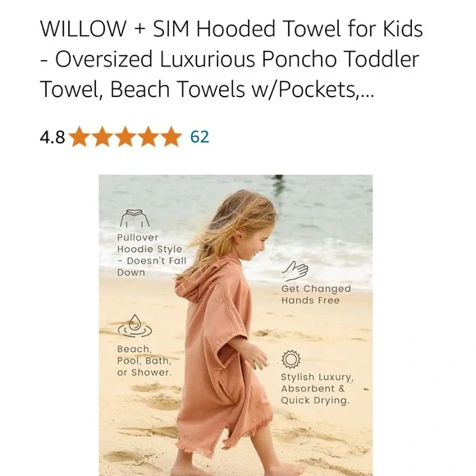Click the 'Beach, Pool, Bath, or Shower' caption
Viewport: 476px width, 476px height.
(144, 360)
